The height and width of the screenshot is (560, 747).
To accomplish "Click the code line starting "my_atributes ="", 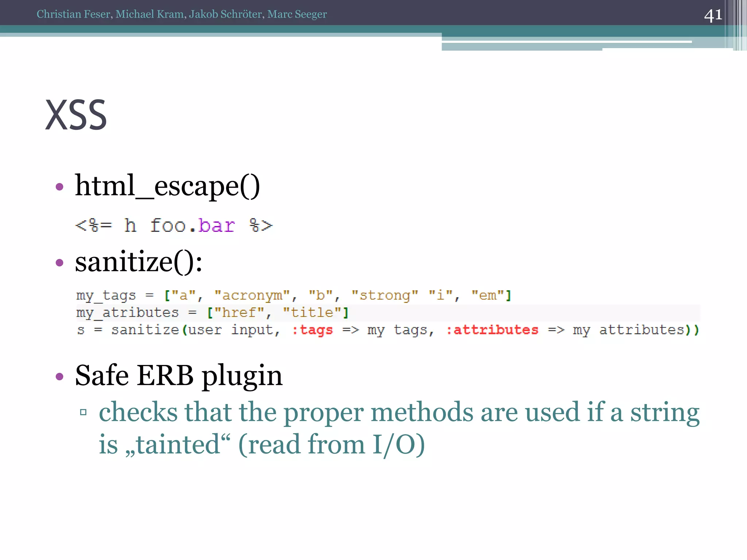I will 212,313.
